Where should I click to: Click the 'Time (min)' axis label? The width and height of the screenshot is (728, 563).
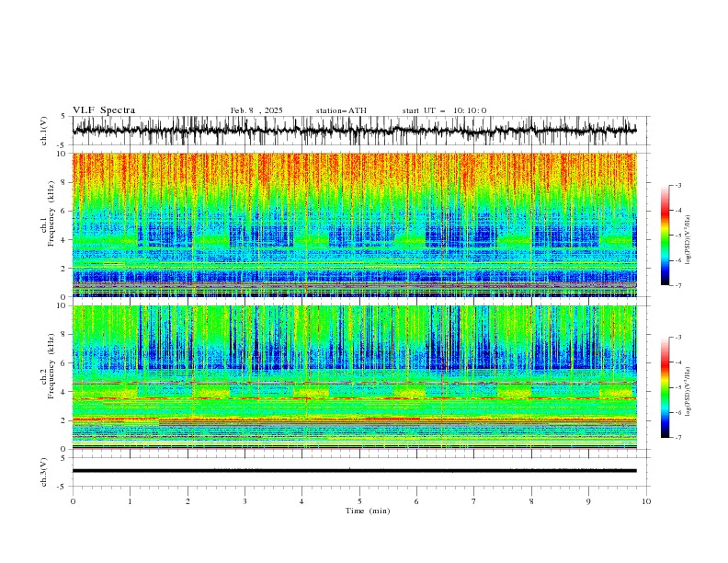[368, 511]
